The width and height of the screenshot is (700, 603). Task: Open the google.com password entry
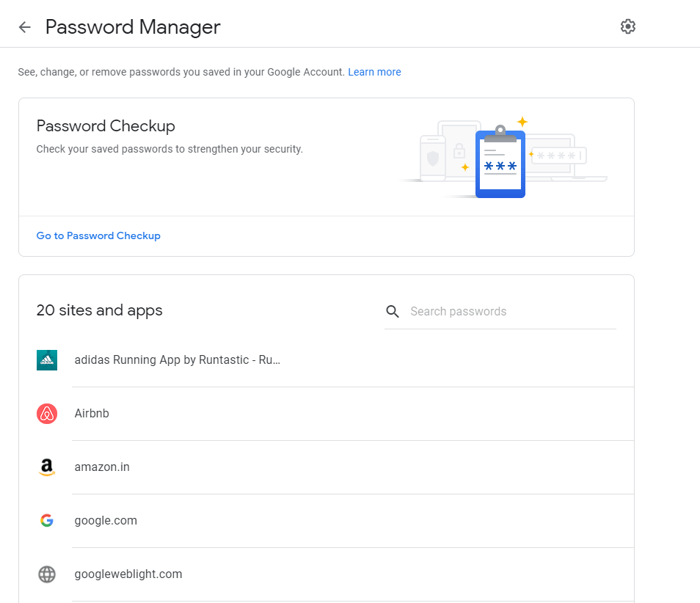point(106,520)
